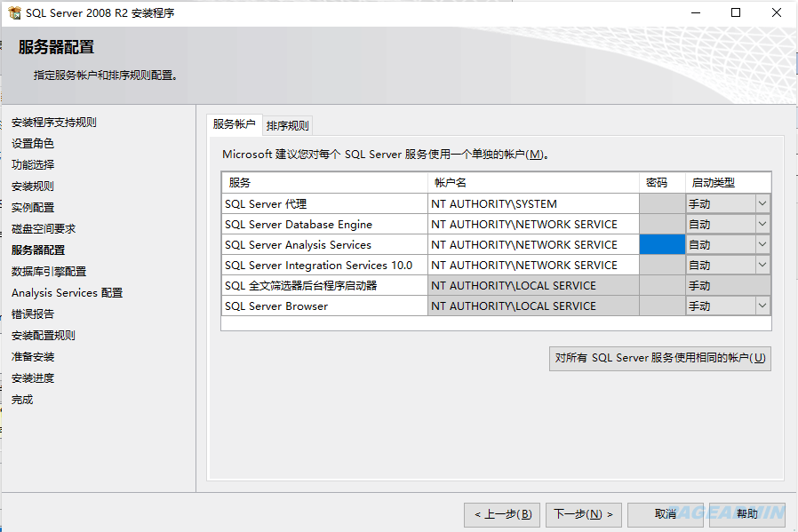Click 数据库引擎配置 step in sidebar
798x532 pixels.
49,272
